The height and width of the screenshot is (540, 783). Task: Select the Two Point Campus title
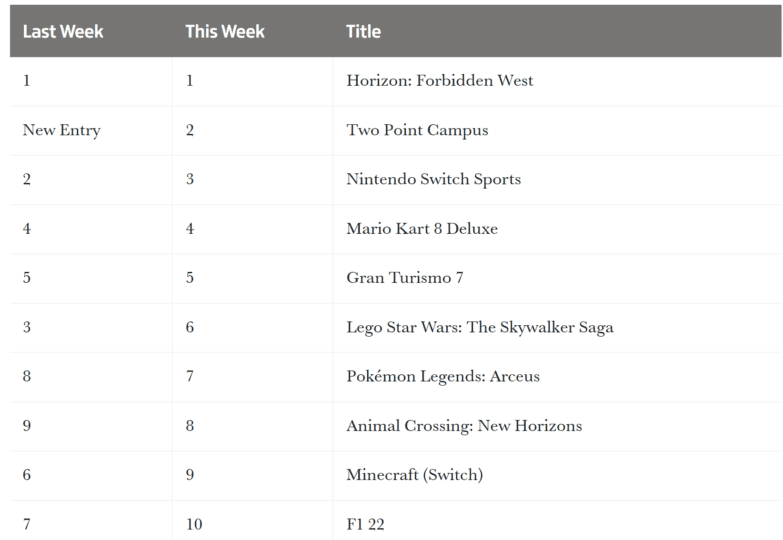[417, 130]
